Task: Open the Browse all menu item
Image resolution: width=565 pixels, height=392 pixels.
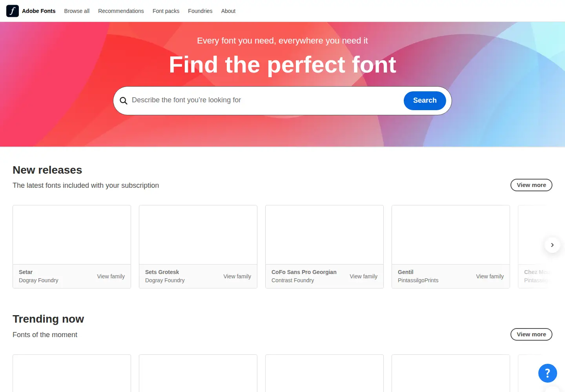Action: click(x=77, y=11)
